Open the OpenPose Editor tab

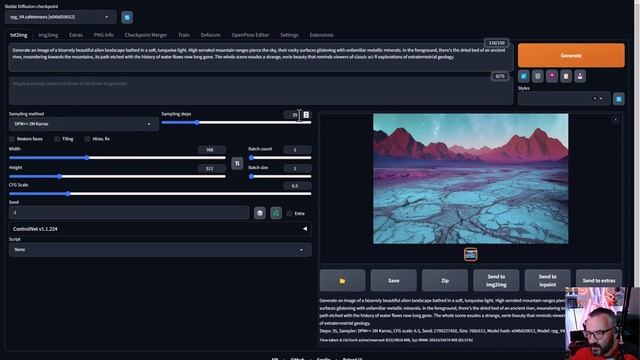click(x=250, y=35)
